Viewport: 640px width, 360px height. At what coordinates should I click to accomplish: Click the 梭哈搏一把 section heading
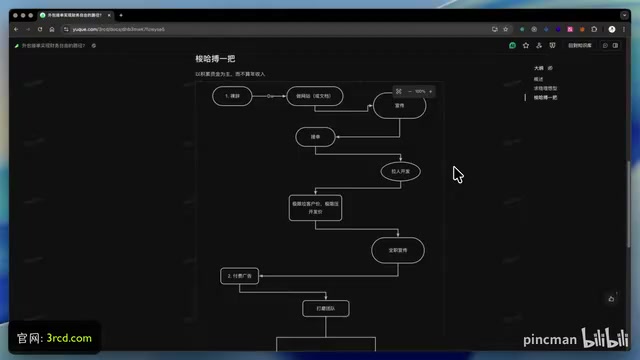[215, 59]
